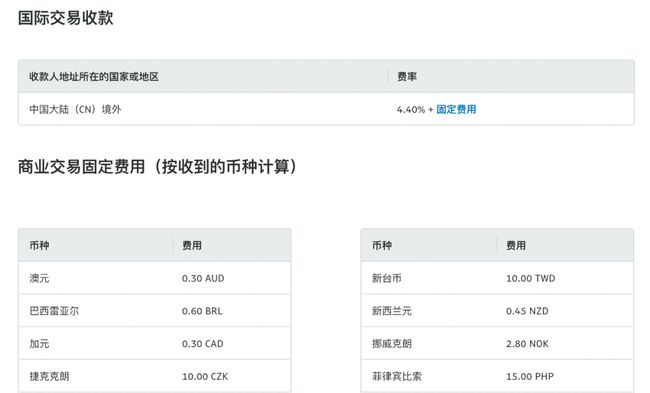The image size is (650, 393).
Task: Select the 巴西雷亚尔 currency cell
Action: [54, 311]
